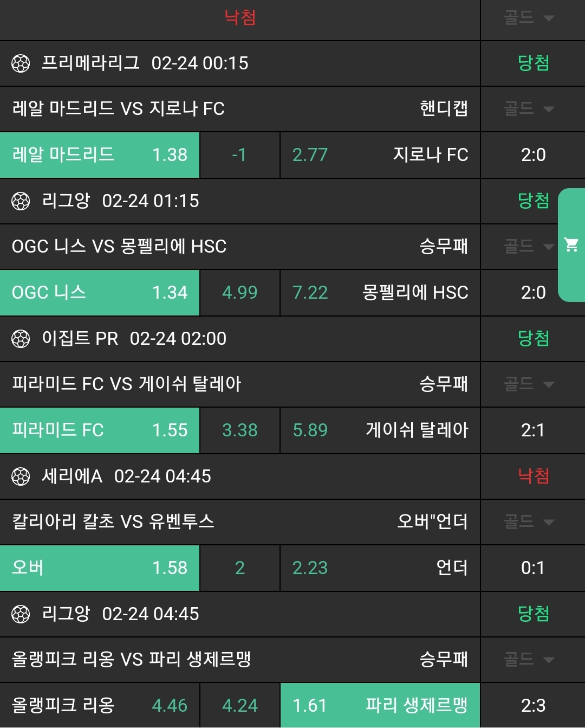Click soccer ball icon beside 이집트 PR
585x728 pixels.
[21, 339]
